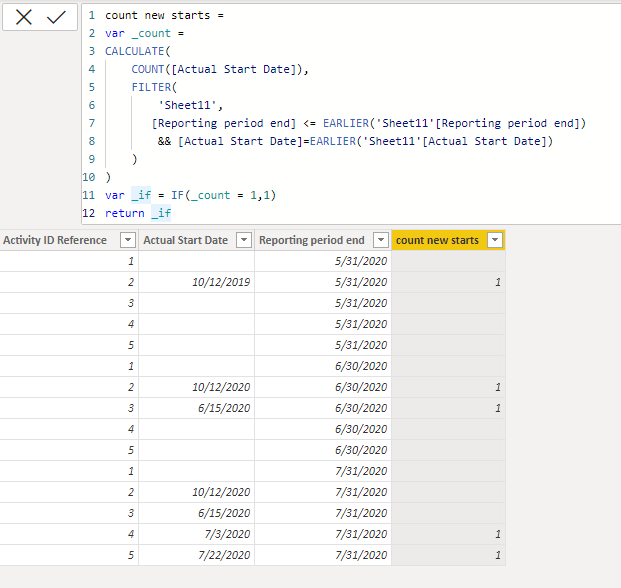Open the Activity ID Reference column filter dropdown
621x588 pixels.
pyautogui.click(x=128, y=240)
